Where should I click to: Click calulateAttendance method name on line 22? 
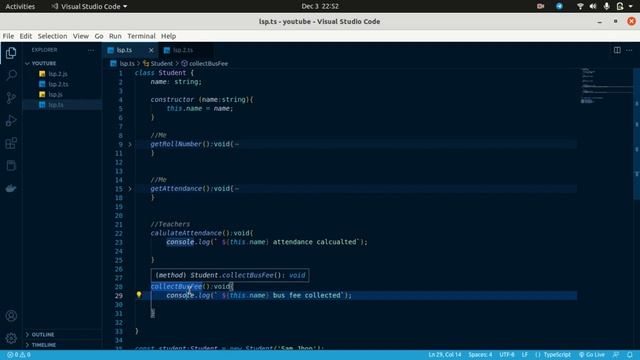pos(186,233)
